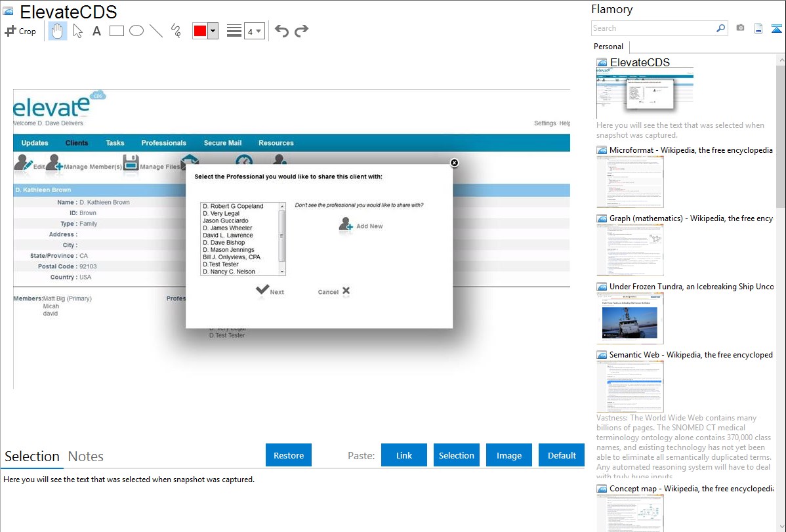The width and height of the screenshot is (786, 532).
Task: Click the Paste Selection button
Action: 456,455
